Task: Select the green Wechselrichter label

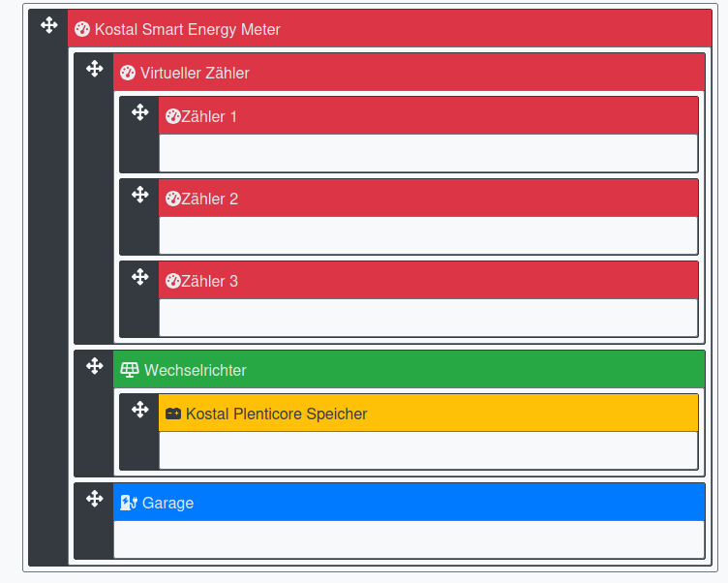Action: coord(195,370)
